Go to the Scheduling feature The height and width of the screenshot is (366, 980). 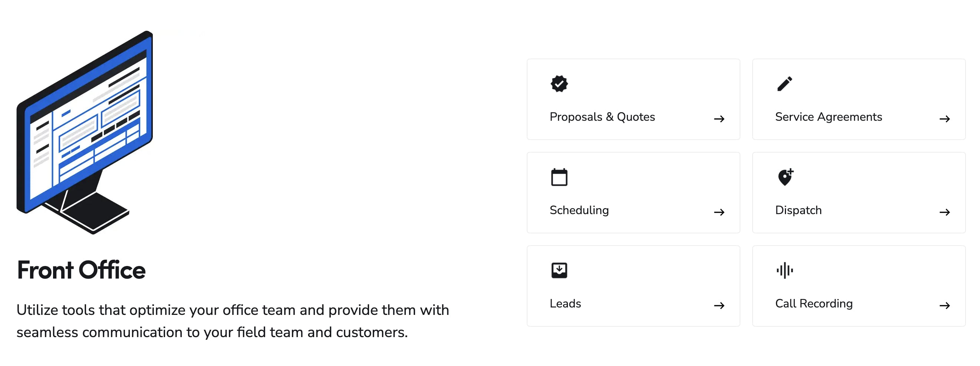[579, 210]
